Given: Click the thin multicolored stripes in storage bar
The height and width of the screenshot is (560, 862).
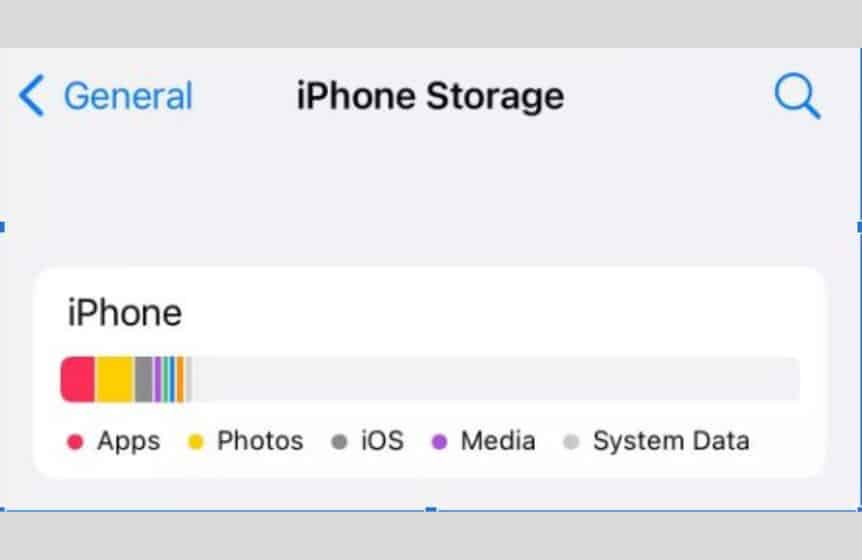Looking at the screenshot, I should tap(169, 380).
